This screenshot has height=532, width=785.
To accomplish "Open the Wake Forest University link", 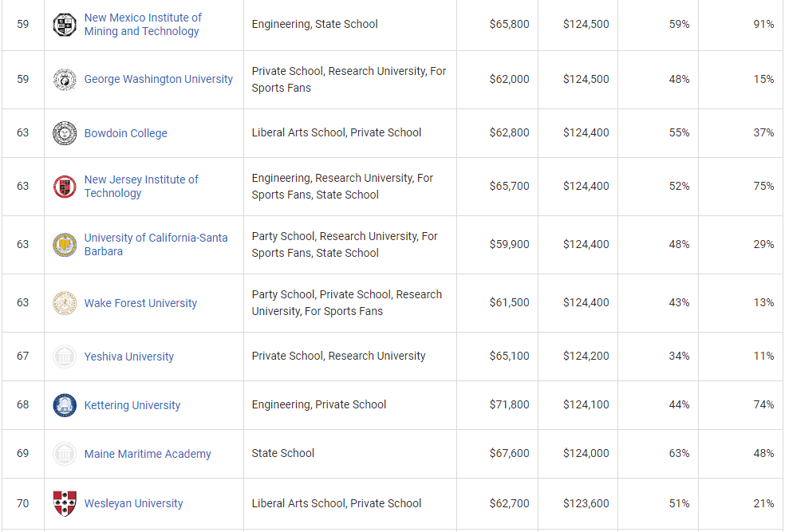I will (140, 304).
